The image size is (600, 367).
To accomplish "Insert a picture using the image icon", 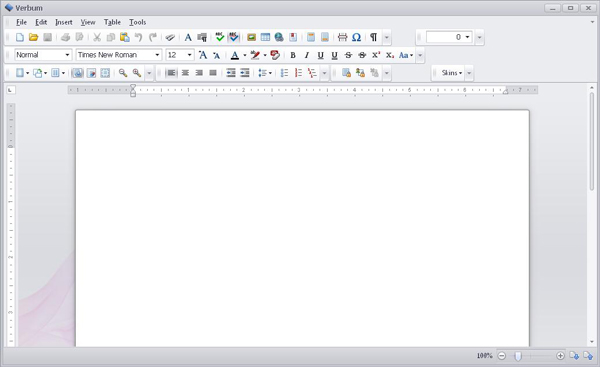I will point(251,37).
